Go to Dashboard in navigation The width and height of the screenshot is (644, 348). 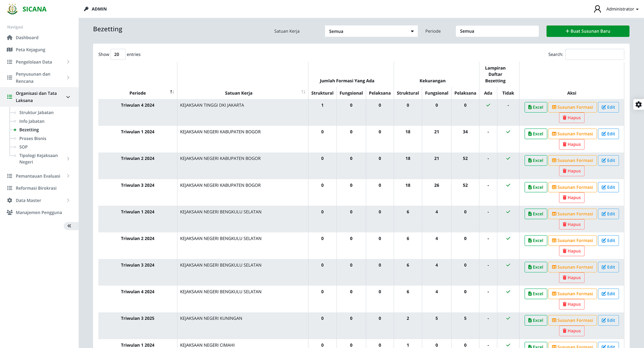[27, 38]
